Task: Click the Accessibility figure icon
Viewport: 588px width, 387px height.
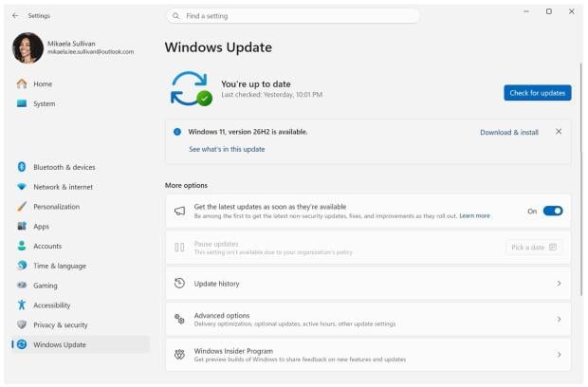Action: [22, 304]
